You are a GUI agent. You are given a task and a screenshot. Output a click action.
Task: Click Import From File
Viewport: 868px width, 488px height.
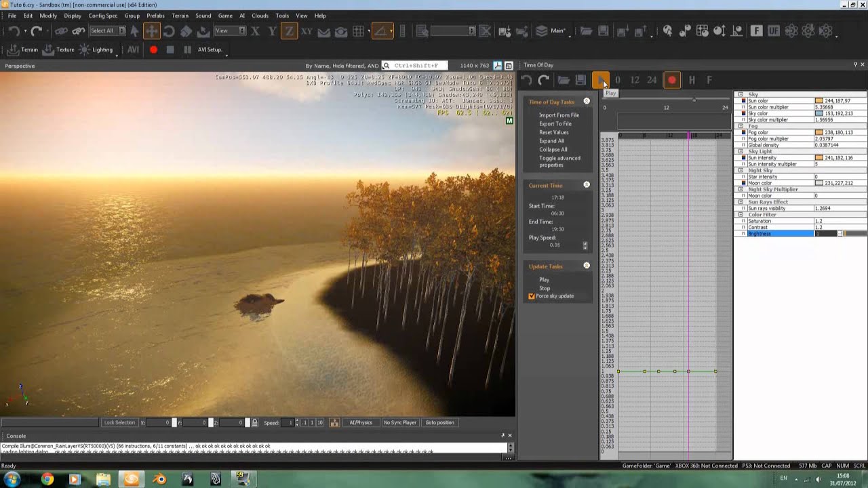[559, 115]
